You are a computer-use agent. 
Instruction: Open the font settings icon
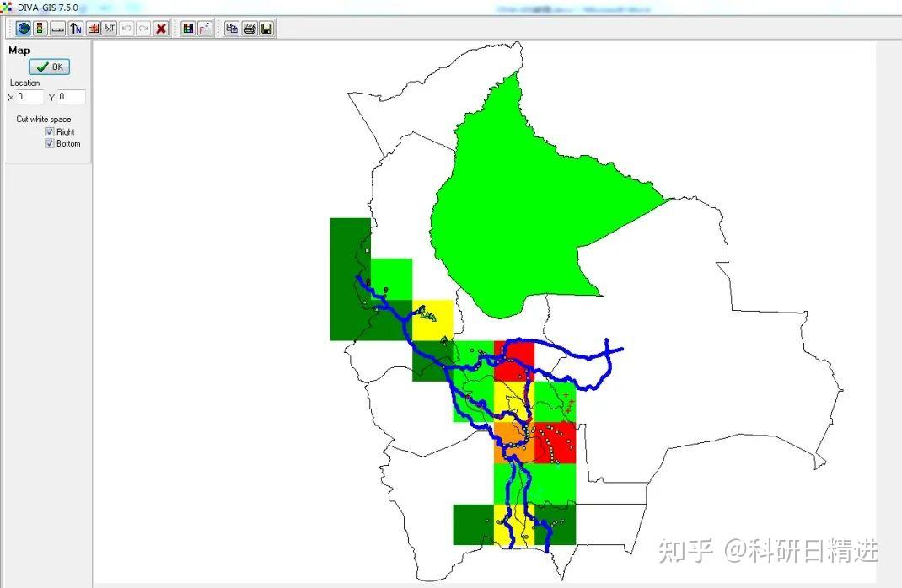[x=205, y=28]
